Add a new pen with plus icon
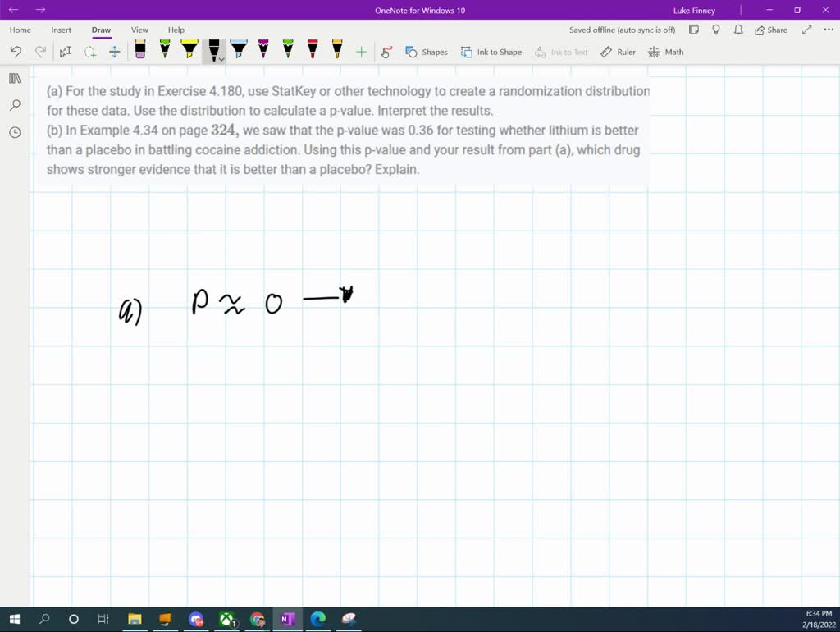 (x=361, y=52)
